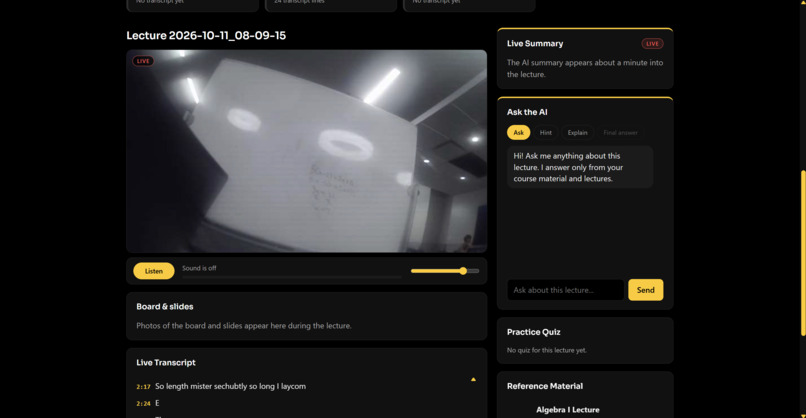Screen dimensions: 806x418
Task: Click the LIVE badge on the video
Action: (x=143, y=61)
